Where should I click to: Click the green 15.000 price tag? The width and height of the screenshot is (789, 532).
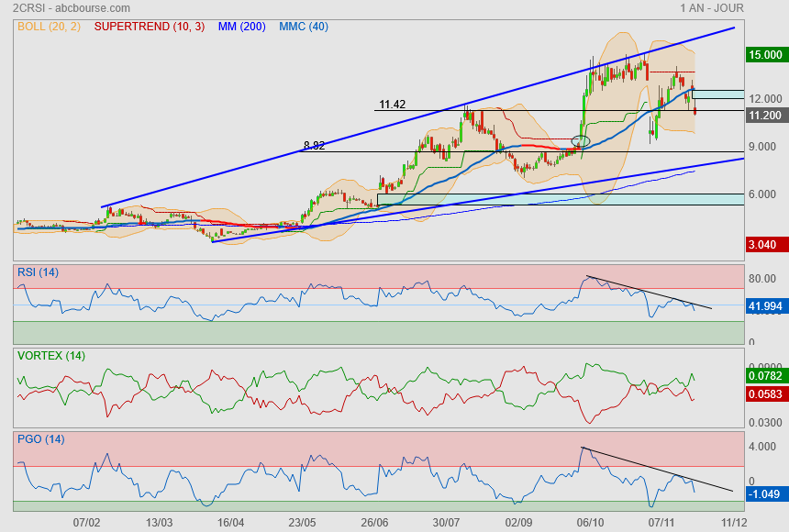pyautogui.click(x=765, y=55)
